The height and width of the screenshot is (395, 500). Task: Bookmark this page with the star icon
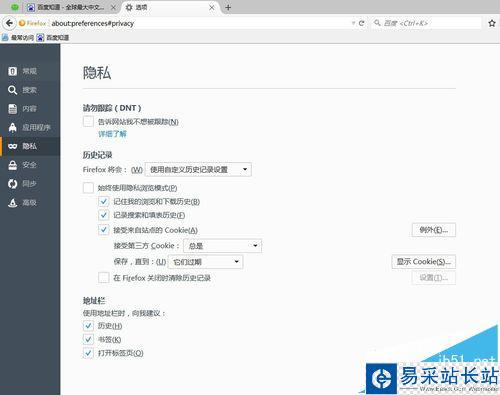click(492, 23)
